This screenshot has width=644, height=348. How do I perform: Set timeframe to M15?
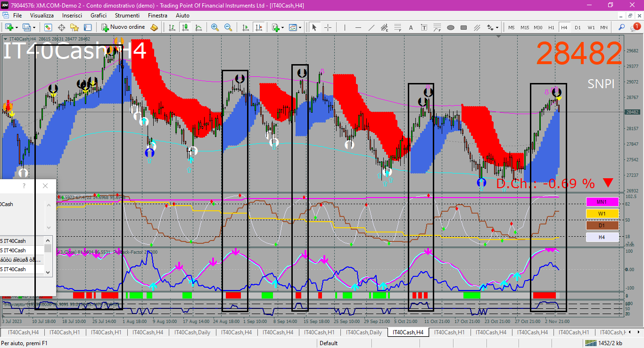[525, 27]
